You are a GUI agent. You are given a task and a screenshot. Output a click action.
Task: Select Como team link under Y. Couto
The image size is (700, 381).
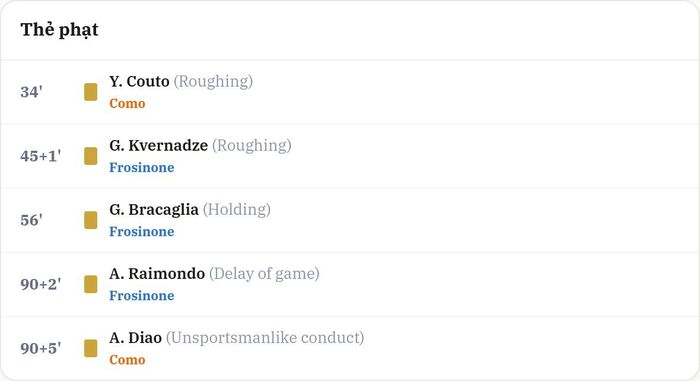click(127, 104)
